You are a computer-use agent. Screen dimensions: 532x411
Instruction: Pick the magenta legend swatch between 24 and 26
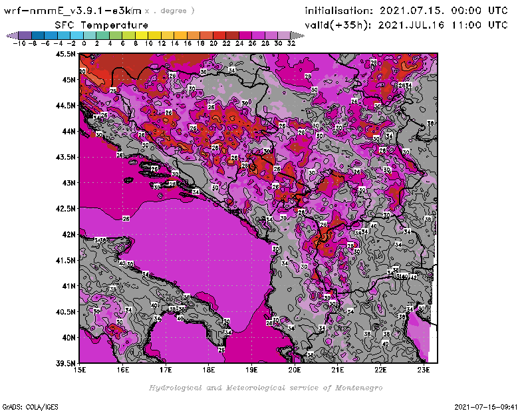(245, 35)
